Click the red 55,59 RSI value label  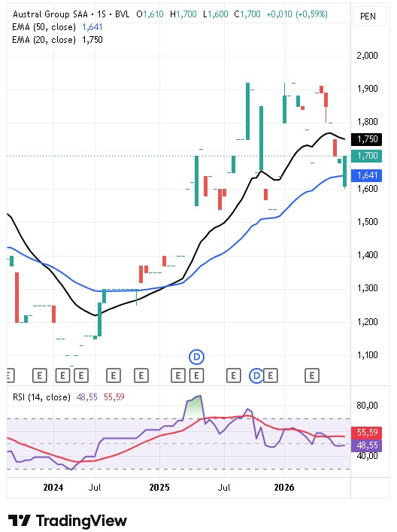(x=367, y=432)
